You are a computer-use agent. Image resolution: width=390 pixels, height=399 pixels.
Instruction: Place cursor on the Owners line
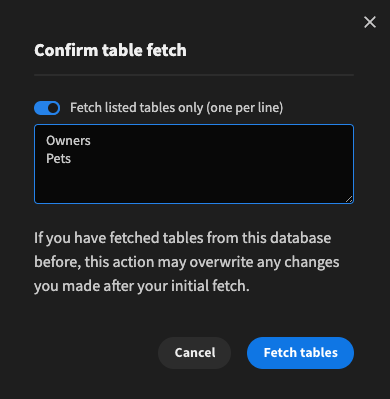click(68, 141)
